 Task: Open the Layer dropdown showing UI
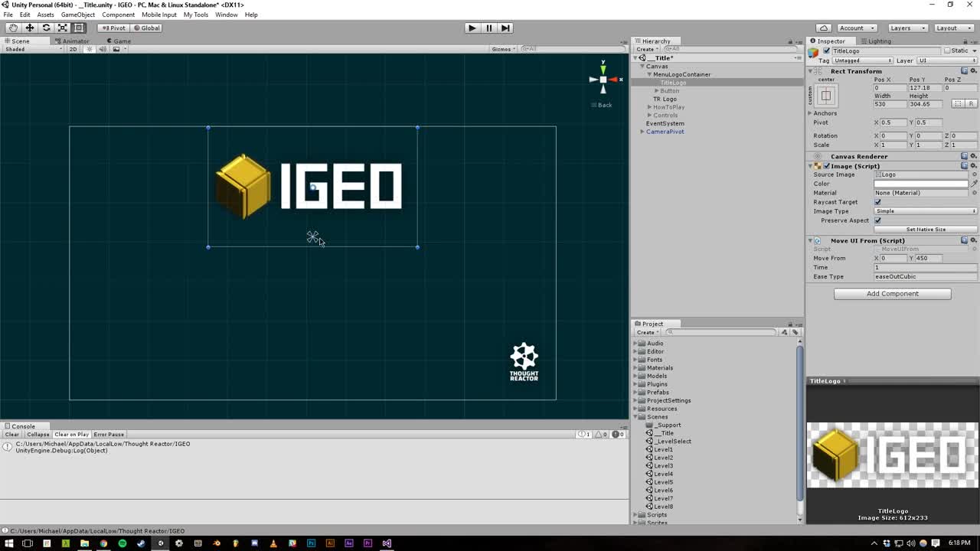click(x=946, y=60)
